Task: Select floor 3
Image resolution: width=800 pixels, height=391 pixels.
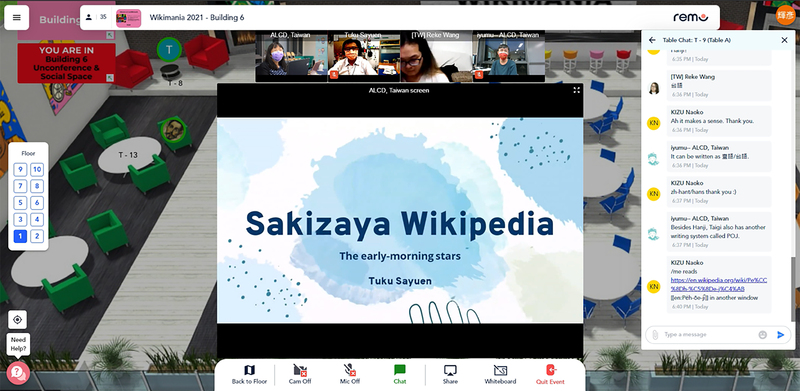Action: coord(20,219)
